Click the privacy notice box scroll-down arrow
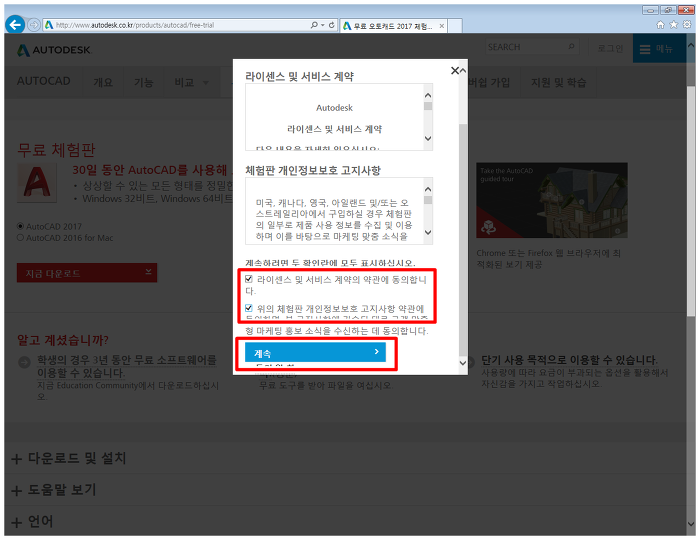The width and height of the screenshot is (700, 540). point(428,232)
